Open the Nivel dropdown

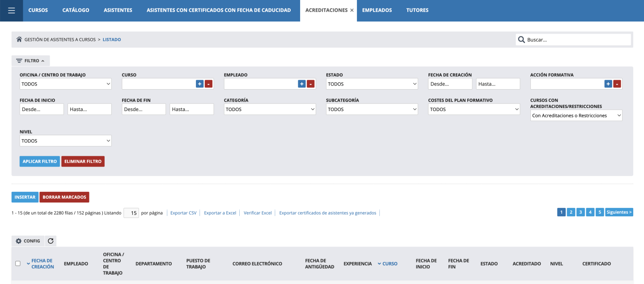pos(65,141)
